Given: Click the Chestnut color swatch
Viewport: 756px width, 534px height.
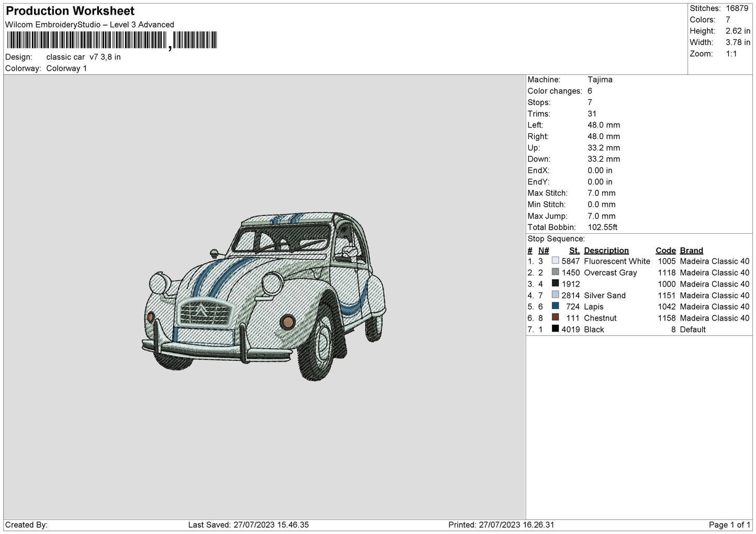Looking at the screenshot, I should tap(555, 317).
